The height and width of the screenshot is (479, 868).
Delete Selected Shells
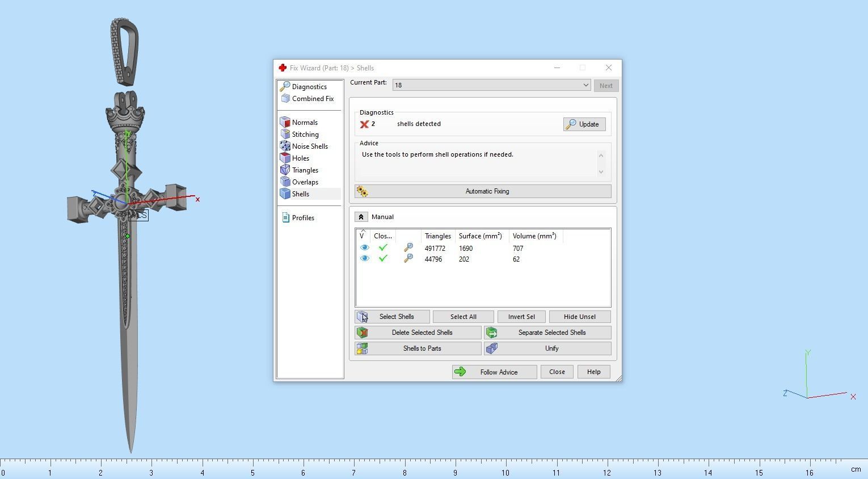click(x=418, y=333)
